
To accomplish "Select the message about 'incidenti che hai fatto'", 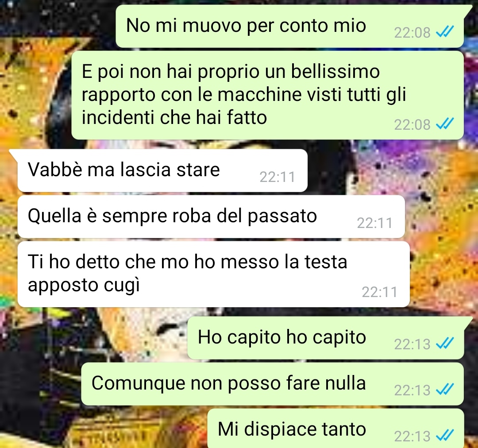I will tap(267, 95).
